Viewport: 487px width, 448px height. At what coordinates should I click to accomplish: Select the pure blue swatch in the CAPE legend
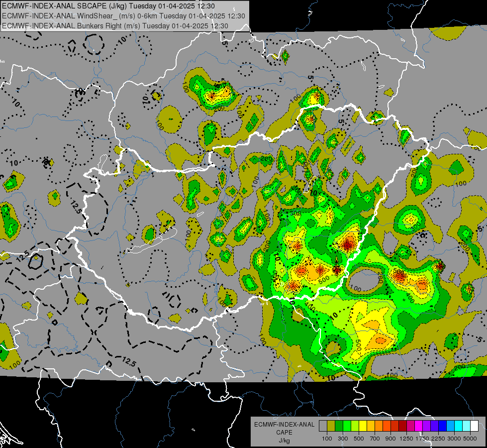click(x=443, y=426)
